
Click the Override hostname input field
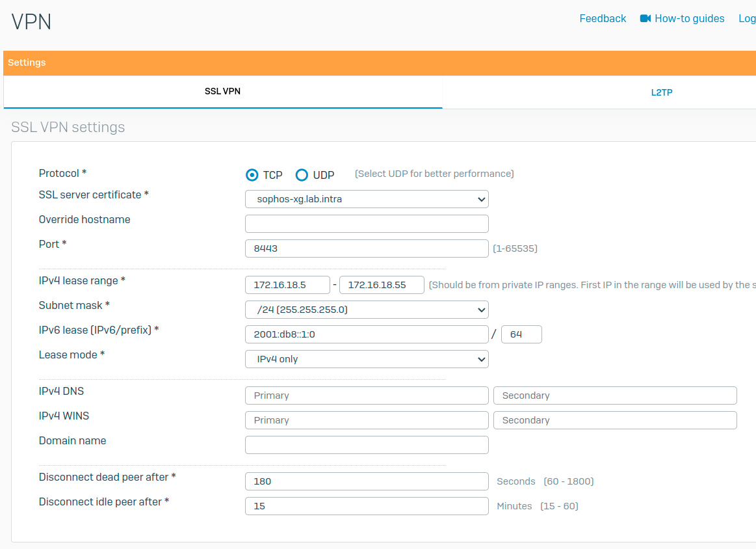point(367,224)
